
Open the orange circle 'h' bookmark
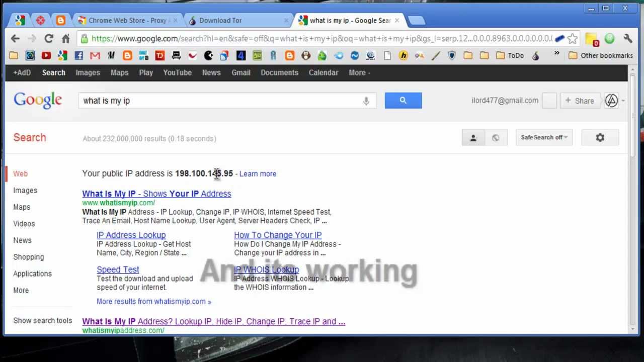click(403, 56)
